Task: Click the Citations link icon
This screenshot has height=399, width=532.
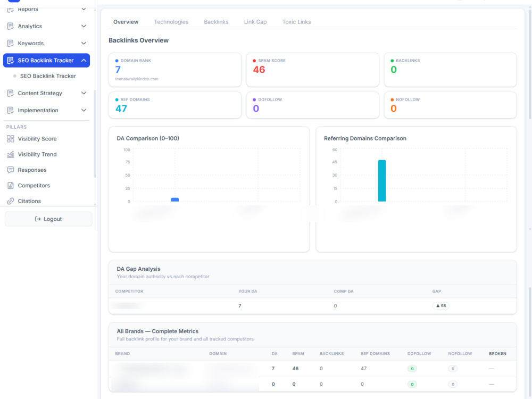Action: click(x=11, y=201)
